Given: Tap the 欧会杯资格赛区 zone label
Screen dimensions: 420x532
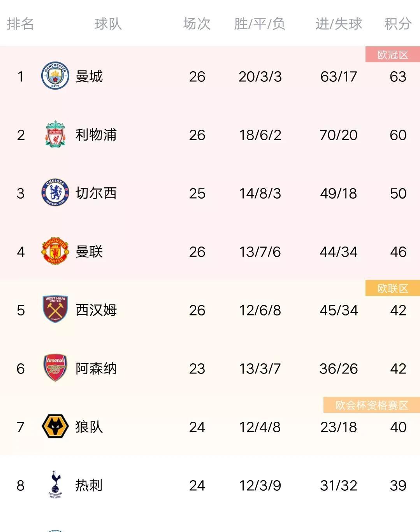Looking at the screenshot, I should [372, 405].
